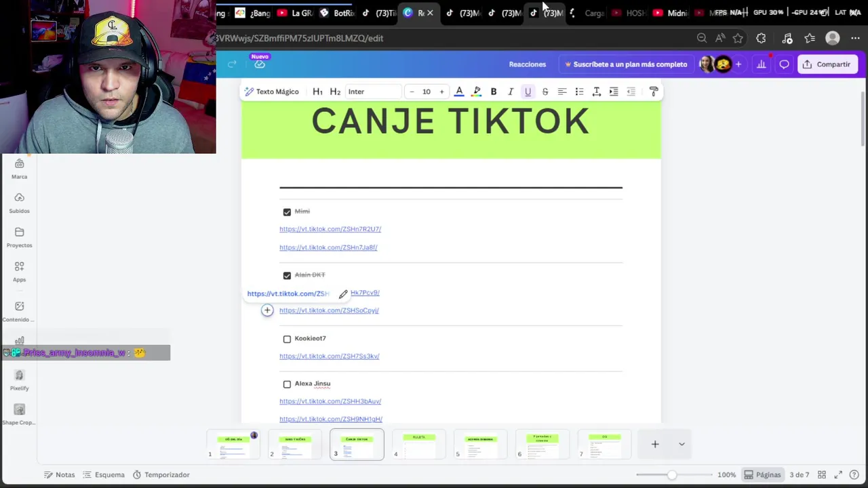Add a new page with plus
This screenshot has height=488, width=868.
655,445
